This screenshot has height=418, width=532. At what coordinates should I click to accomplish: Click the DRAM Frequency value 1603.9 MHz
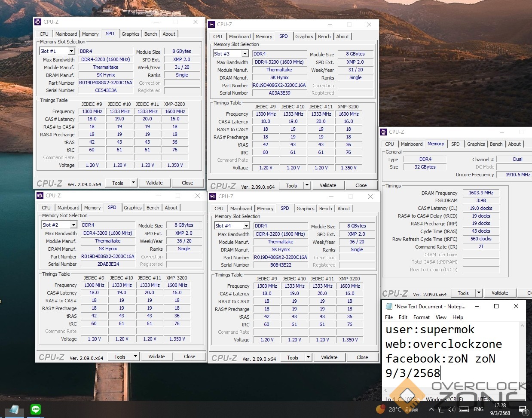[481, 193]
